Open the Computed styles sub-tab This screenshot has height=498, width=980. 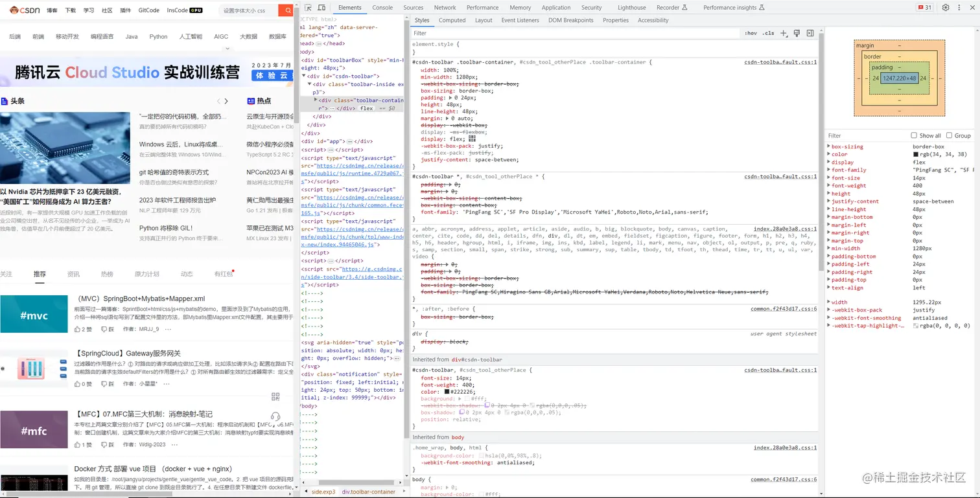coord(452,20)
